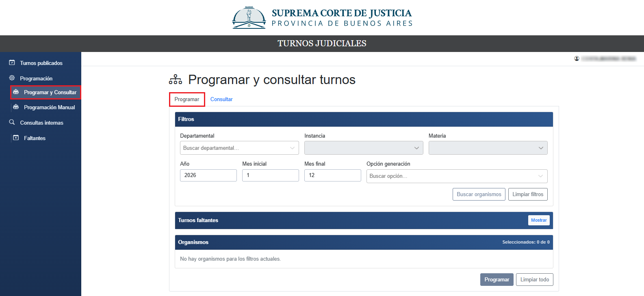
Task: Open the Faltantes sidebar entry
Action: tap(35, 138)
